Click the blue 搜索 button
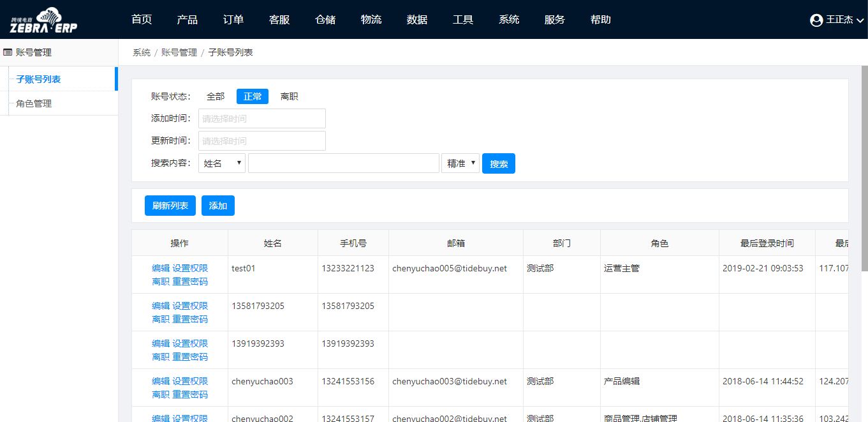 point(499,163)
